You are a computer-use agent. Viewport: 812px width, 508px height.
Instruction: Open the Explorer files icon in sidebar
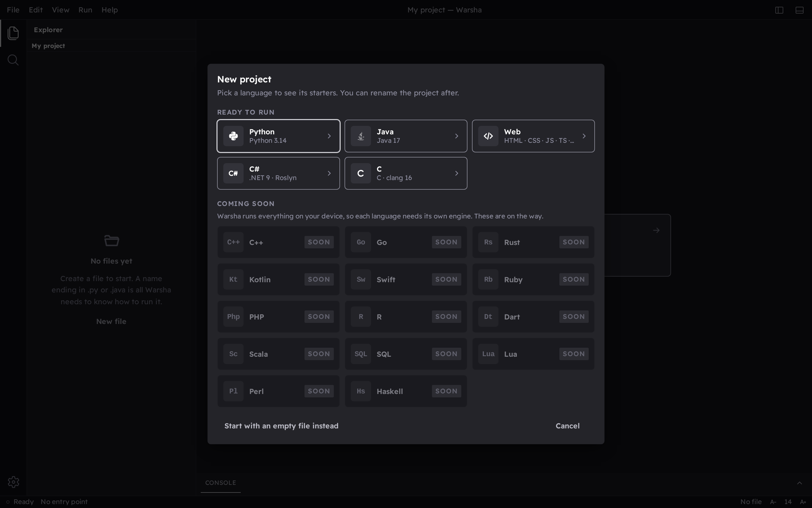point(13,33)
